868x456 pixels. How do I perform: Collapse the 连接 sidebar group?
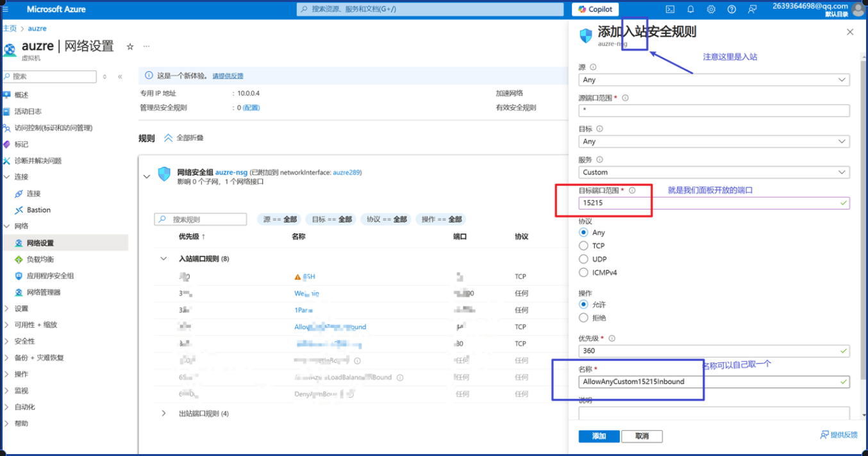(x=7, y=177)
